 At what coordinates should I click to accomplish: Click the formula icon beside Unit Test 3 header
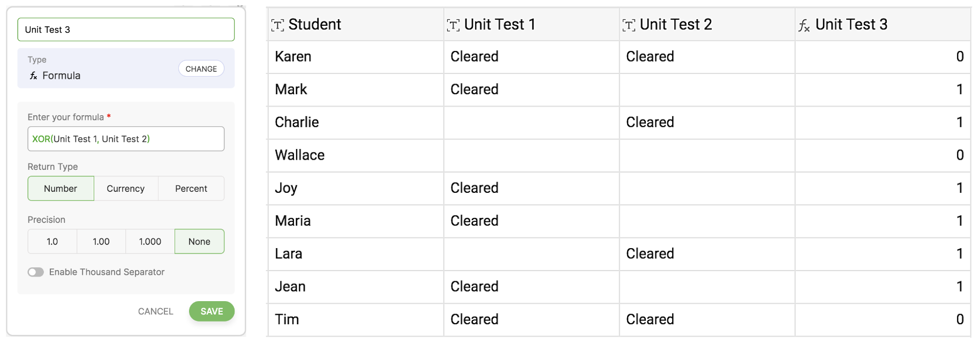804,25
